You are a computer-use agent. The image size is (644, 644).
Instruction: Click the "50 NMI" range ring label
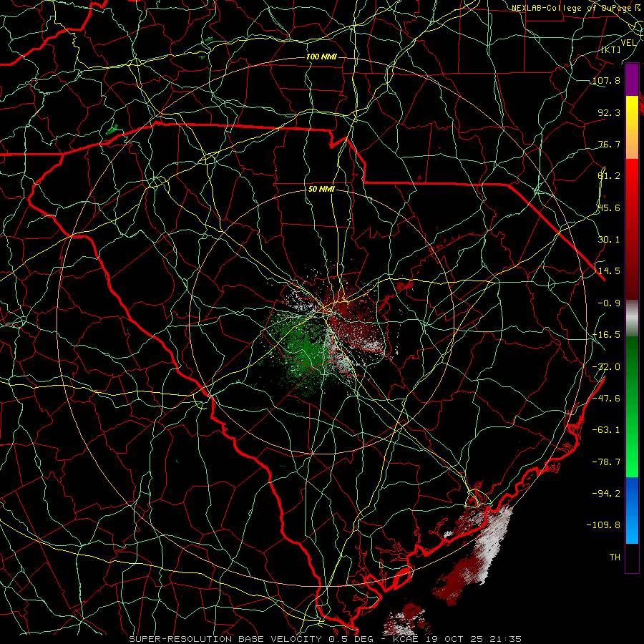[x=321, y=190]
